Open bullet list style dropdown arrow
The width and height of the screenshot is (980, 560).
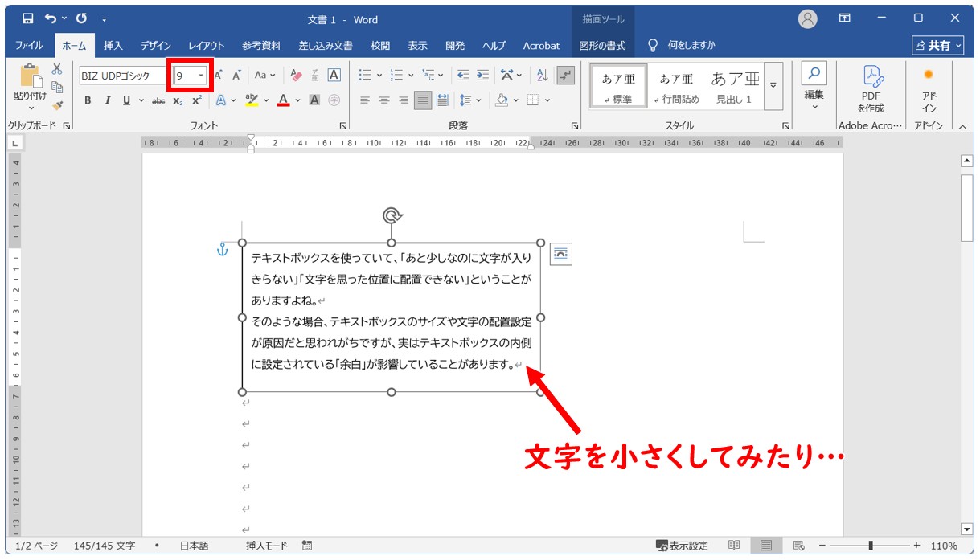pyautogui.click(x=379, y=76)
